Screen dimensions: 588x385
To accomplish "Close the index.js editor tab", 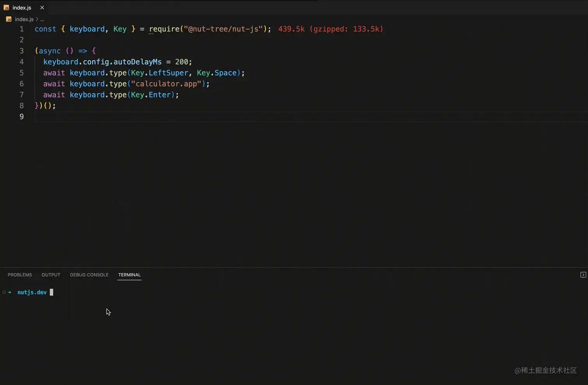I will coord(42,7).
